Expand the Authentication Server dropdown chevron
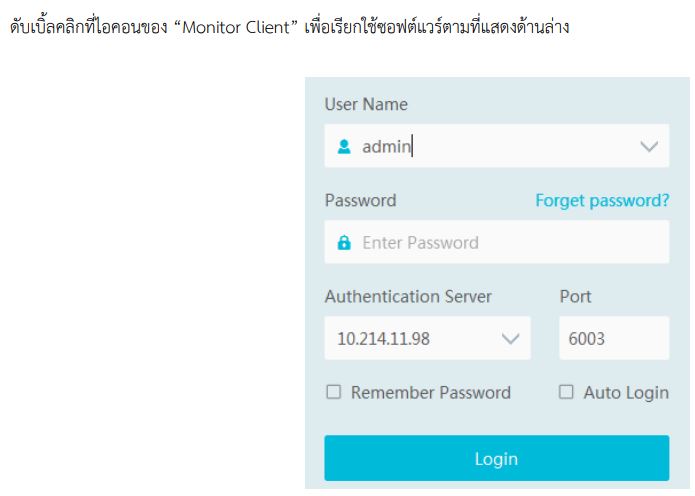Viewport: 695px width, 496px height. click(510, 338)
